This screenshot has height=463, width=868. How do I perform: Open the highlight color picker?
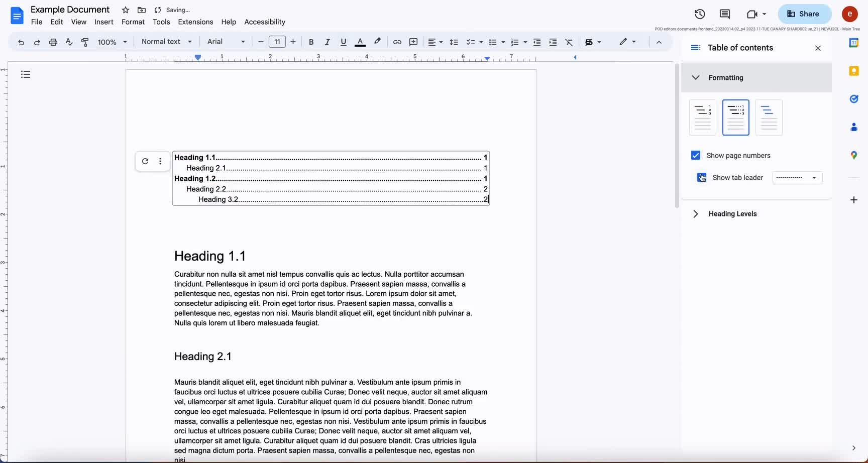pyautogui.click(x=377, y=42)
